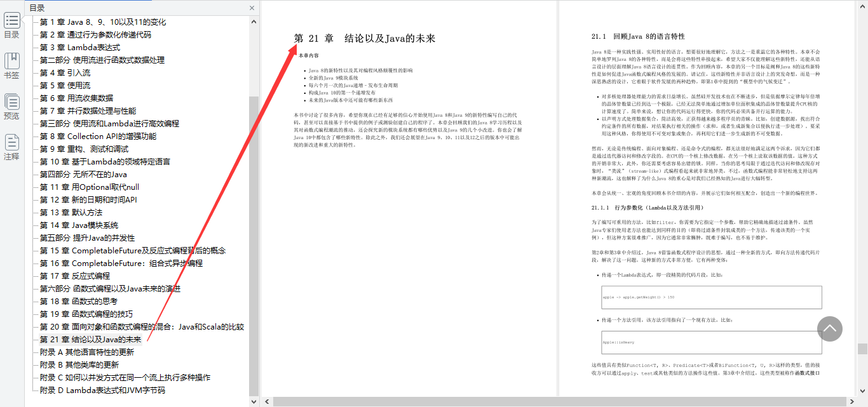
Task: Click the document horizontal scrollbar left arrow
Action: [x=268, y=402]
